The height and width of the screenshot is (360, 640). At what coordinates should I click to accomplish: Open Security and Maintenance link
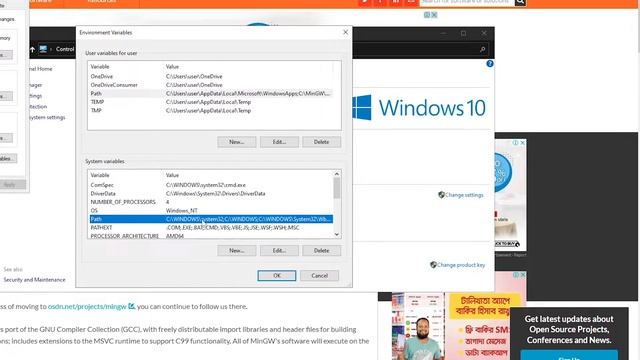pos(34,280)
